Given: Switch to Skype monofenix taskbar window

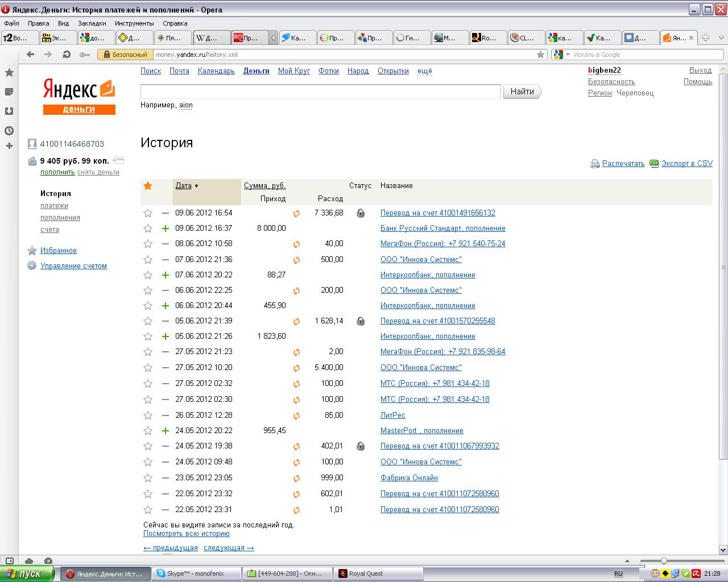Looking at the screenshot, I should click(196, 573).
